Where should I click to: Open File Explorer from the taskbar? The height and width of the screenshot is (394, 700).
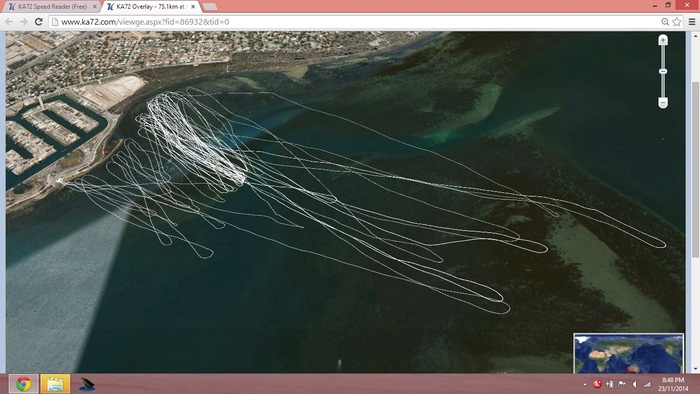coord(55,384)
